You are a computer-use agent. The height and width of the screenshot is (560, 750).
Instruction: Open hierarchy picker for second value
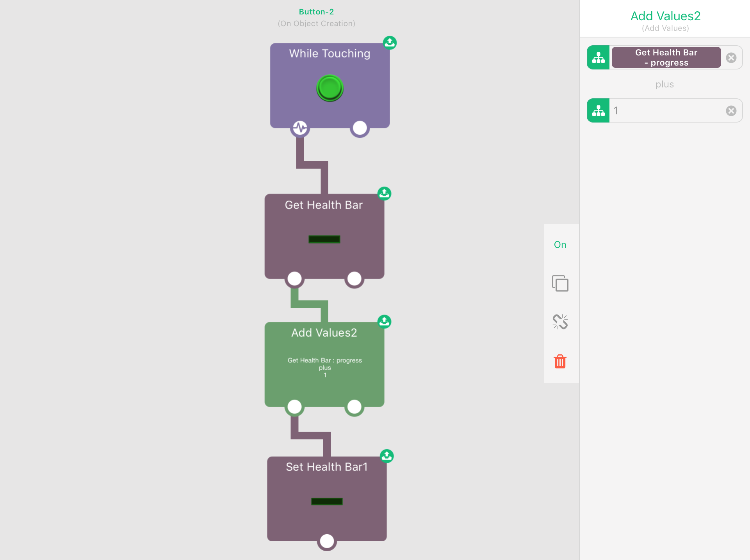(598, 111)
